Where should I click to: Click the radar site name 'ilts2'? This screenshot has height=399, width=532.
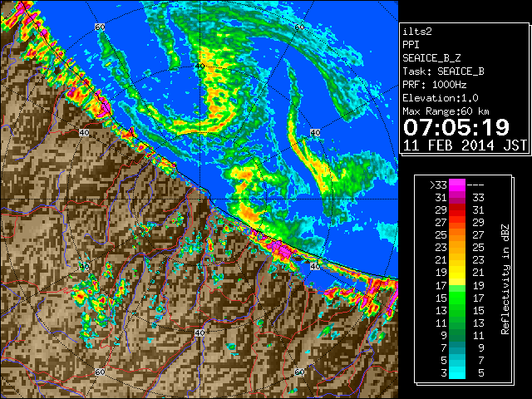[x=417, y=32]
